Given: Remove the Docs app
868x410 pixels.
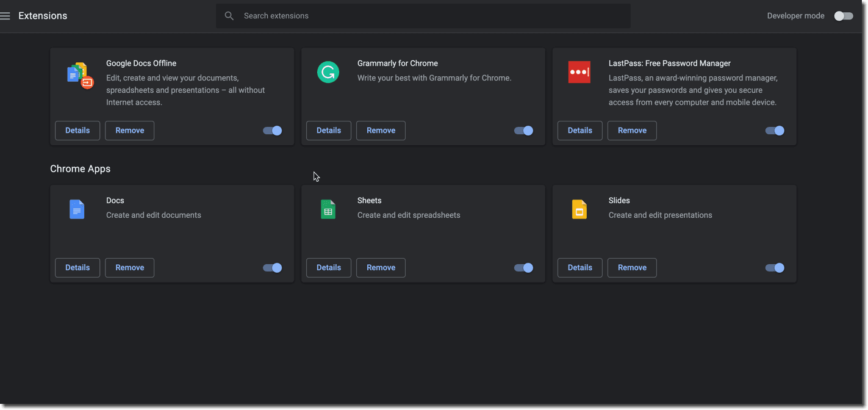Looking at the screenshot, I should pos(130,268).
